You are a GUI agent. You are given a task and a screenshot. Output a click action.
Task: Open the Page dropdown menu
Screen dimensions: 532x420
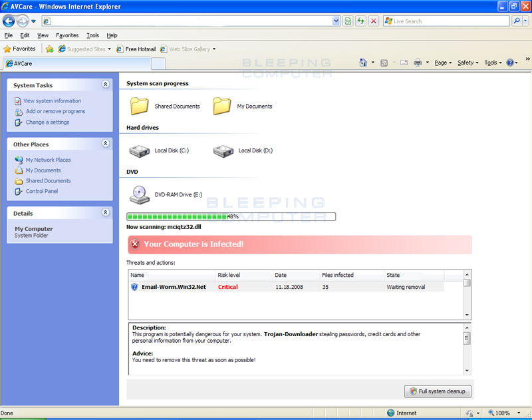(442, 63)
